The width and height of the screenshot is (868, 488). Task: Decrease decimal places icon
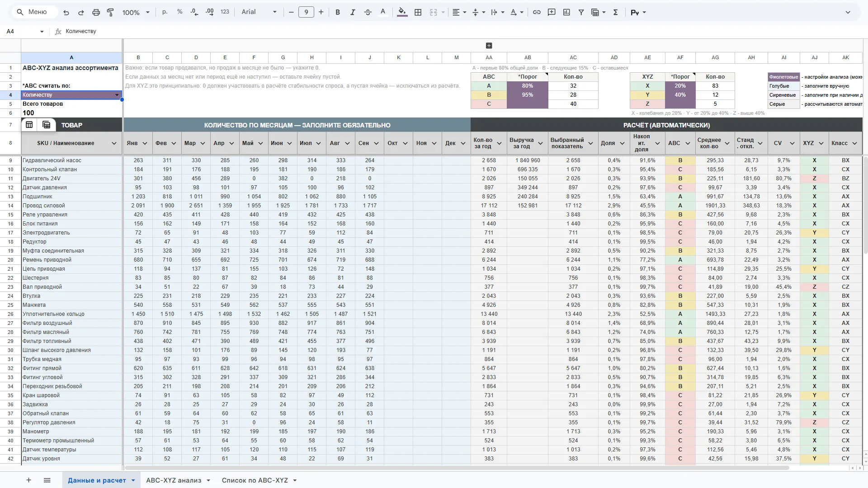click(194, 12)
